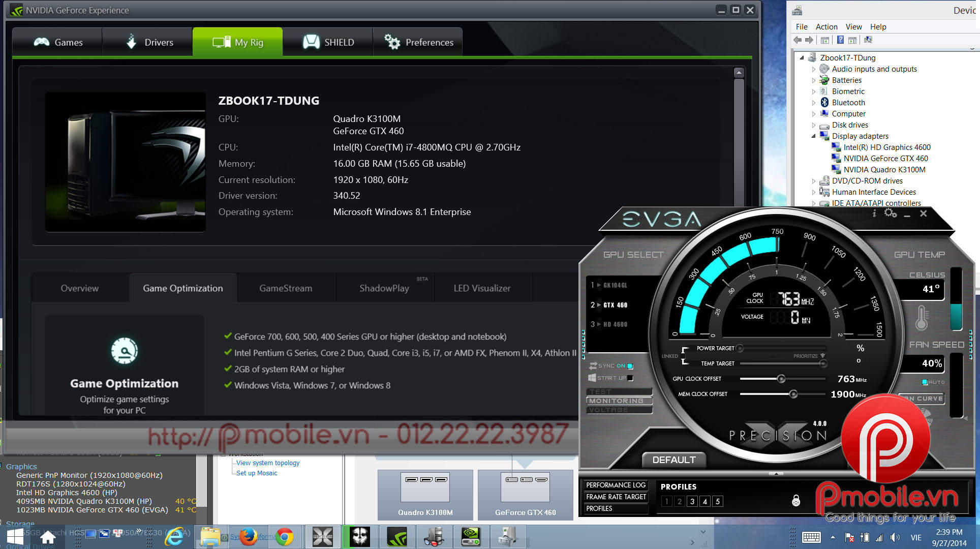Image resolution: width=980 pixels, height=549 pixels.
Task: Toggle the SYNC checkbox in EVGA Precision
Action: [630, 366]
